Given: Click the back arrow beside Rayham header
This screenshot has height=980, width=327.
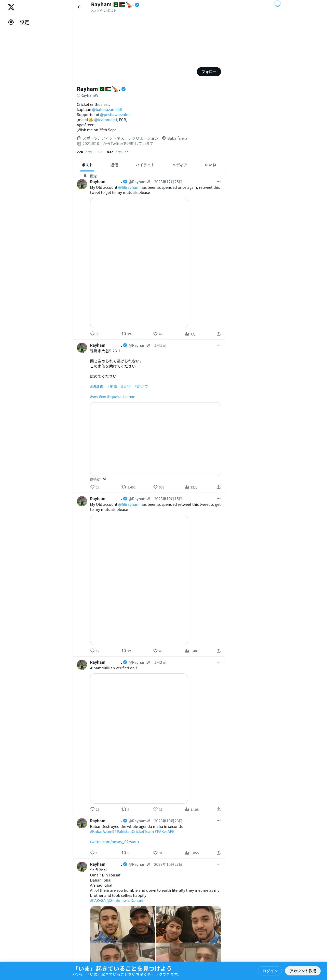Looking at the screenshot, I should tap(79, 7).
